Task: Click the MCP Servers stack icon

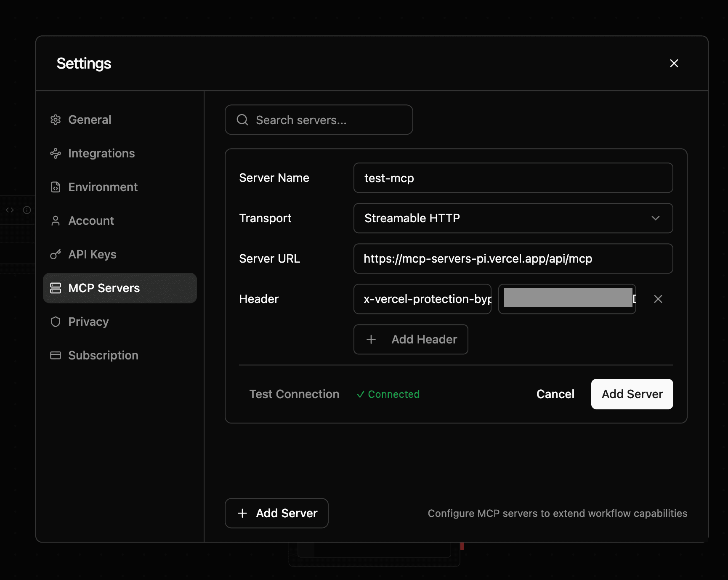Action: pos(56,288)
